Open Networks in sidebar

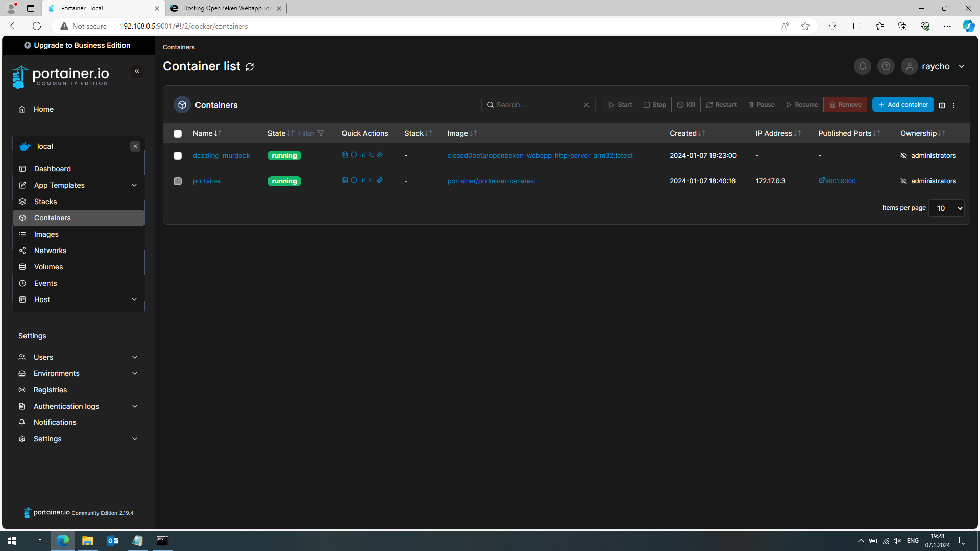pos(78,251)
